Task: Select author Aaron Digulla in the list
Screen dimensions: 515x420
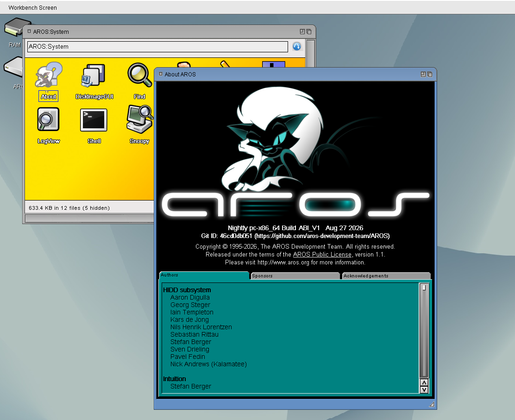Action: (190, 297)
